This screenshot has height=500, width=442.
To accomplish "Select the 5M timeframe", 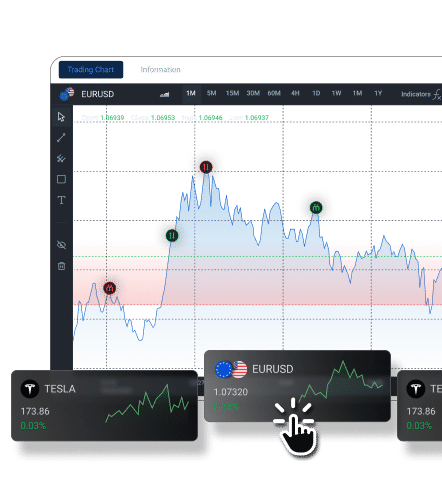I will click(x=211, y=93).
